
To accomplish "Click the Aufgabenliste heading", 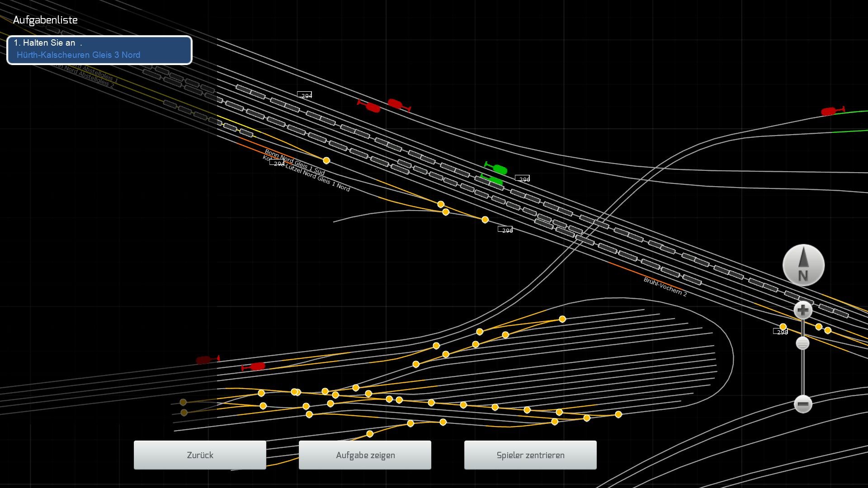I will 45,20.
